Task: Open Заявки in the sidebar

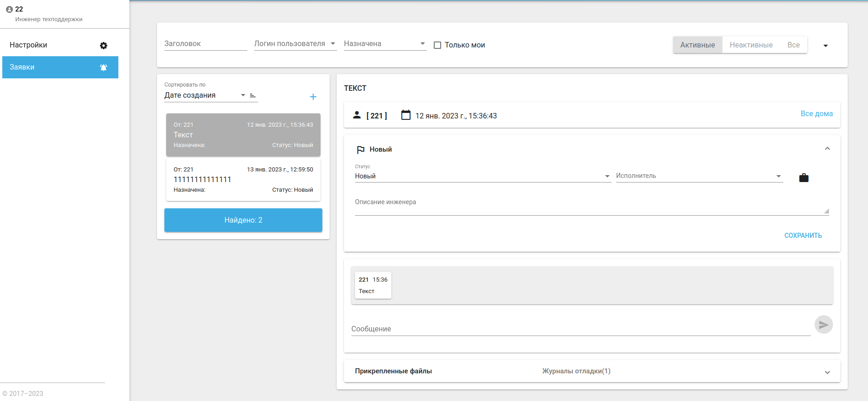Action: (x=60, y=67)
